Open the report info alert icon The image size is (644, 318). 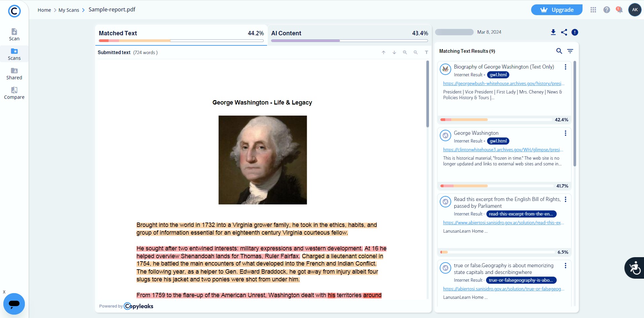point(575,32)
